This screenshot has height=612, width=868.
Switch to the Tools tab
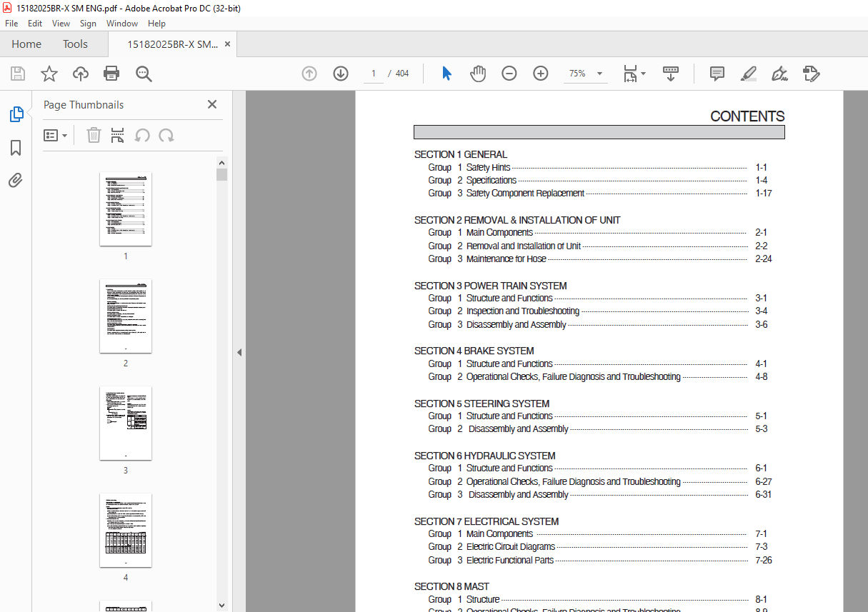75,44
